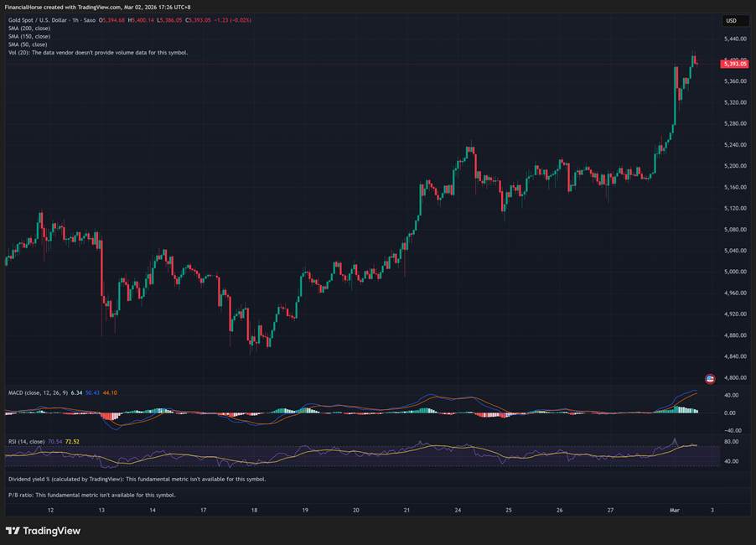Select the SMA (50, close) indicator legend

pos(28,44)
